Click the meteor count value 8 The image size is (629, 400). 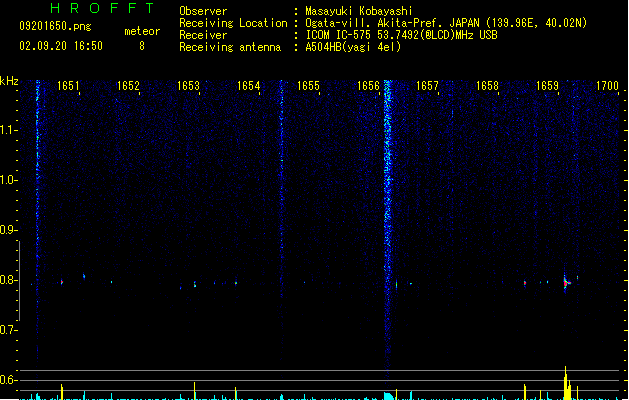click(x=142, y=46)
